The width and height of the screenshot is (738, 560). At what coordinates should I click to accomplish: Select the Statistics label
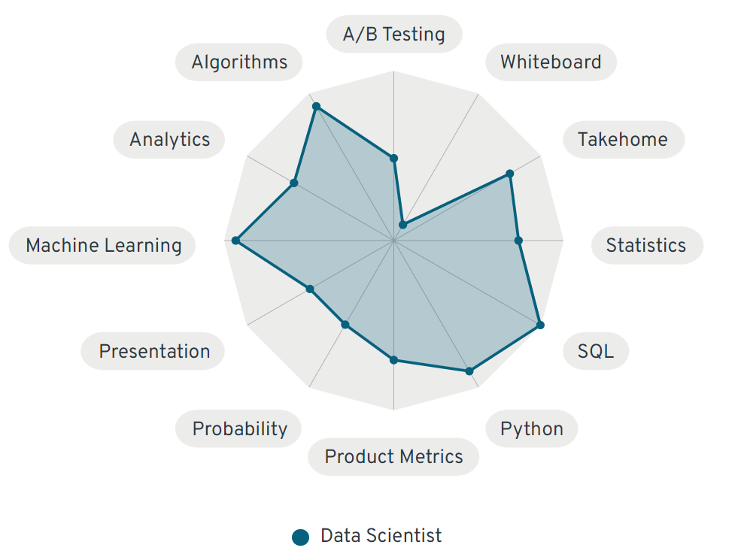pyautogui.click(x=646, y=245)
